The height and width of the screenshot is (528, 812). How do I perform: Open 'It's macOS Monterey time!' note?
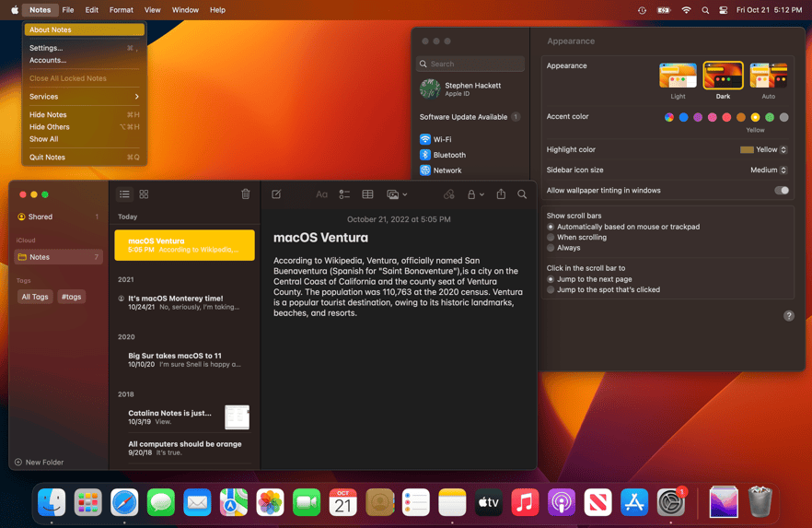click(184, 302)
